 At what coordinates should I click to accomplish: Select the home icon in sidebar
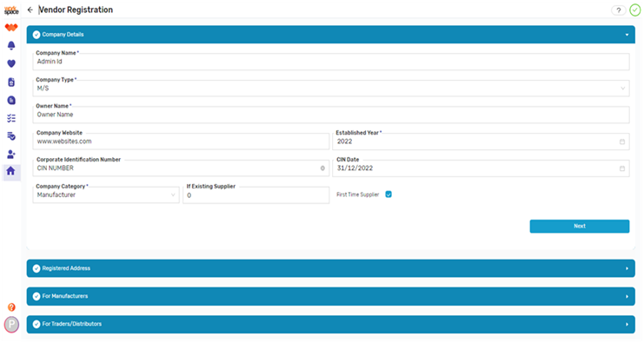point(11,171)
